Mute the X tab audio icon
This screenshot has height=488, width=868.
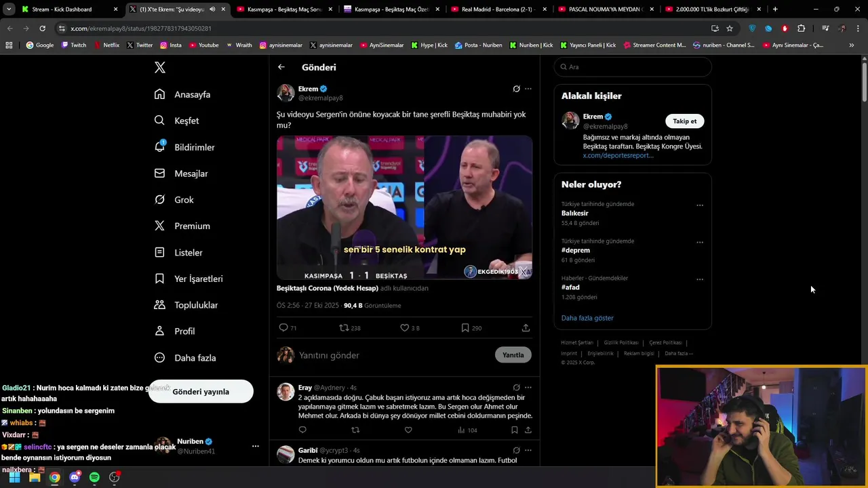[212, 9]
